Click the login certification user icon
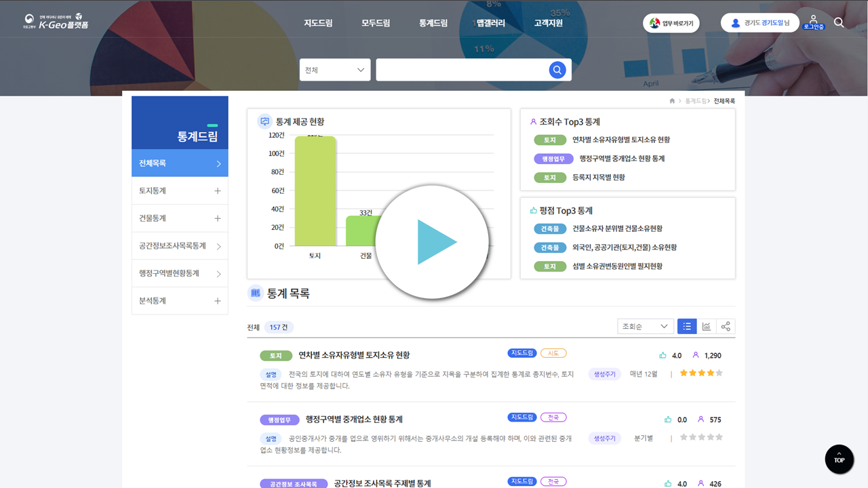The image size is (868, 488). [813, 22]
